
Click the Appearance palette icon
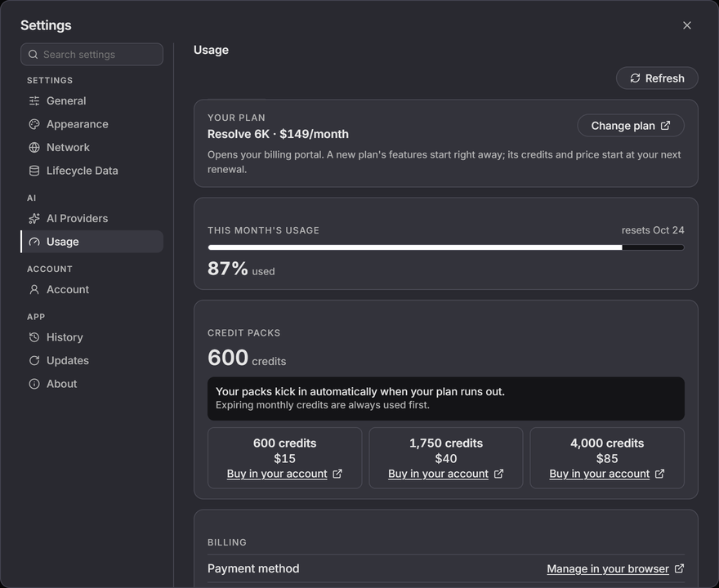coord(34,124)
